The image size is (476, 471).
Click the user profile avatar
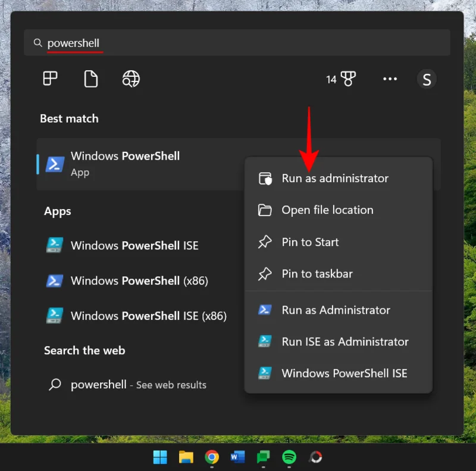[x=427, y=79]
